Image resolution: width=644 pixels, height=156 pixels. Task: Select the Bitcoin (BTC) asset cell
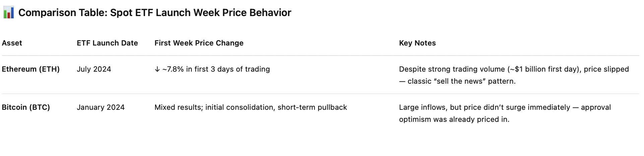(x=26, y=107)
